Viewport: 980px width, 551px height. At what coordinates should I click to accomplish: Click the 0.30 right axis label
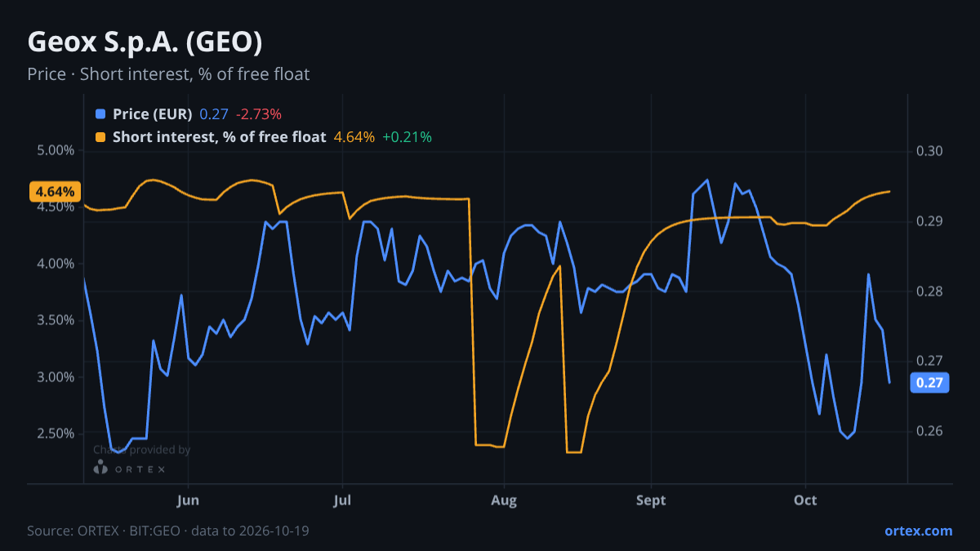(x=930, y=151)
